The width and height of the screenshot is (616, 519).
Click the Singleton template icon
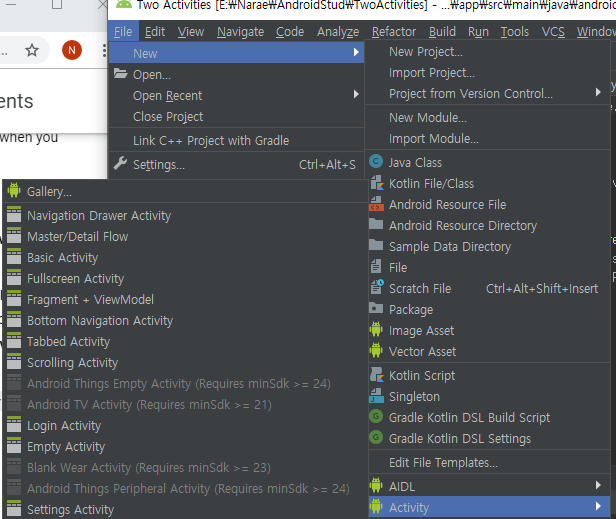click(376, 396)
